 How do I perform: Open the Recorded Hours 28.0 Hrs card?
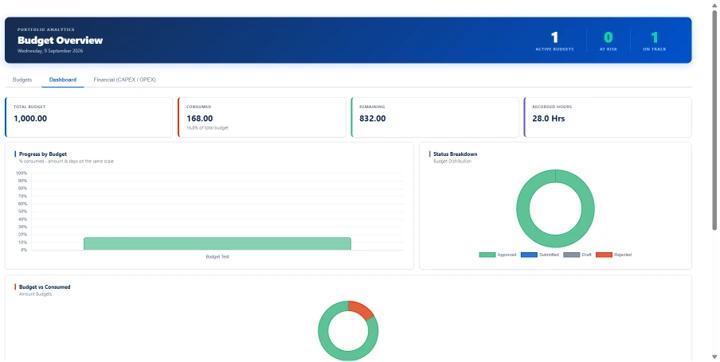(x=608, y=117)
